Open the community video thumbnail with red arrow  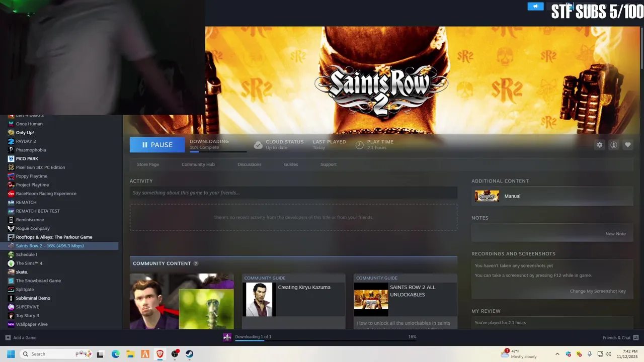[x=182, y=302]
